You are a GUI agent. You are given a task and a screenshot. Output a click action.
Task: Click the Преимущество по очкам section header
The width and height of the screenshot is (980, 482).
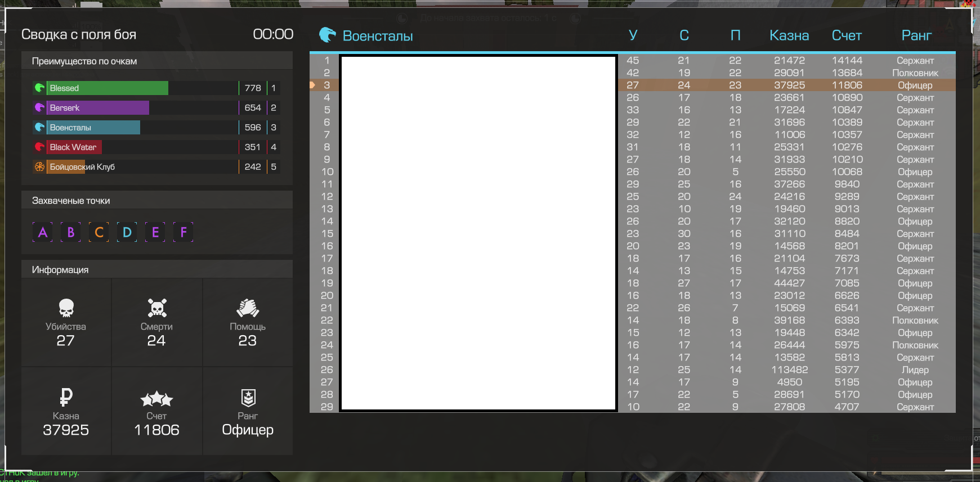click(x=157, y=61)
